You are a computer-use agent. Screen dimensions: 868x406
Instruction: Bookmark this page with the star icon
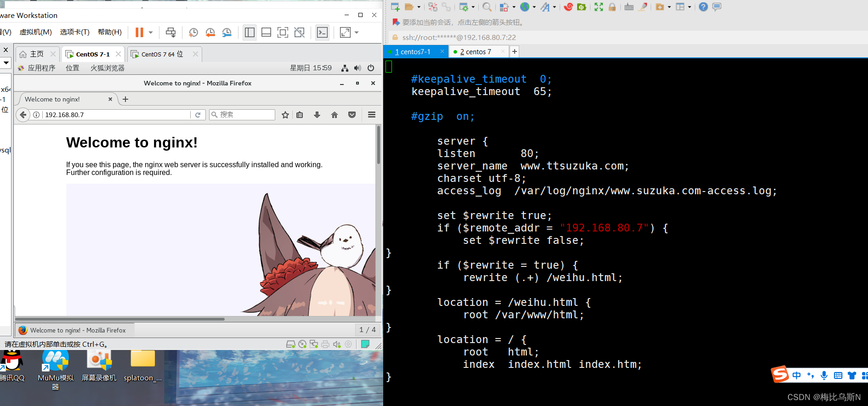tap(285, 115)
